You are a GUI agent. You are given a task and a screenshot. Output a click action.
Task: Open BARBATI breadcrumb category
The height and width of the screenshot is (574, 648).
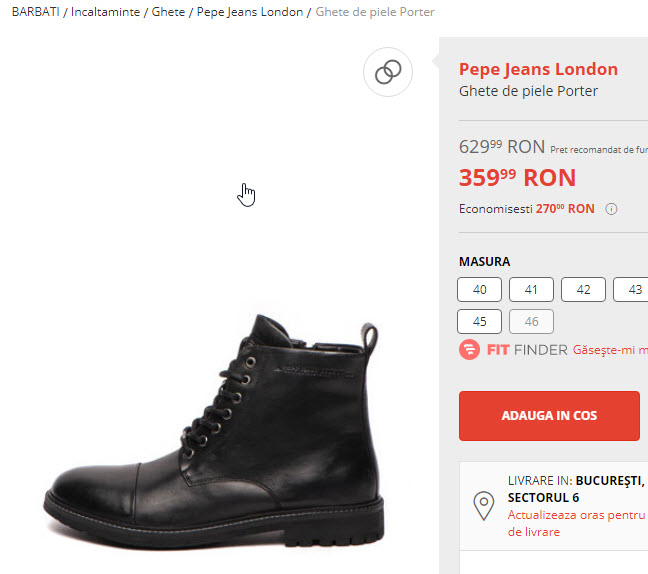37,12
